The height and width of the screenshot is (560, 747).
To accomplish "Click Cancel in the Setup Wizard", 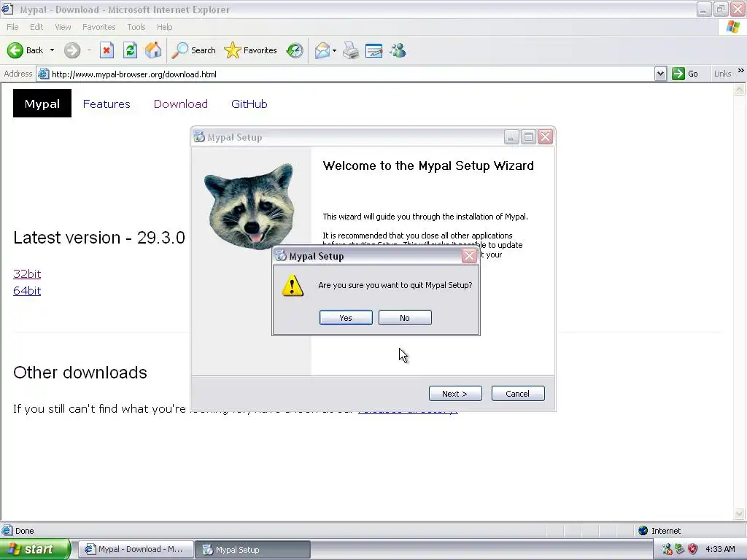I will (518, 393).
